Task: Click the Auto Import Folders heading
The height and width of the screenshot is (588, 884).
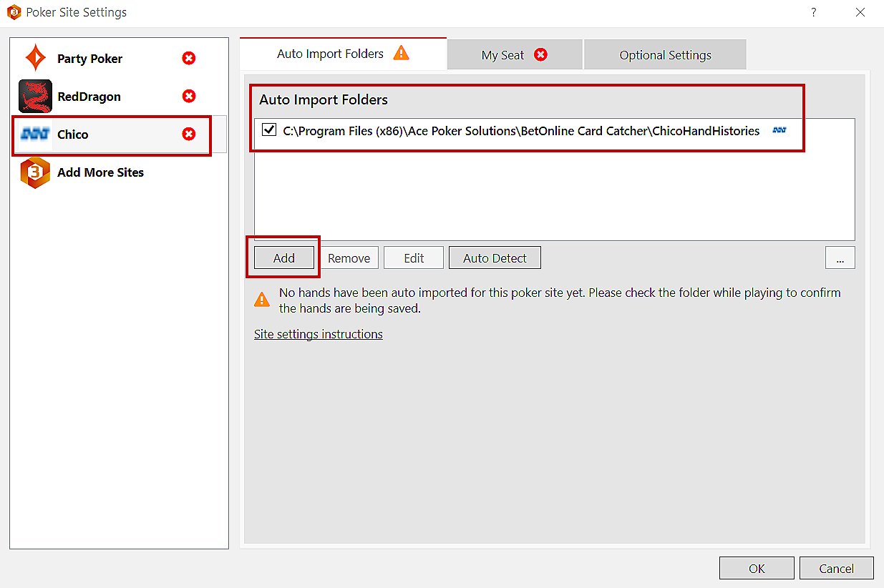Action: click(324, 99)
